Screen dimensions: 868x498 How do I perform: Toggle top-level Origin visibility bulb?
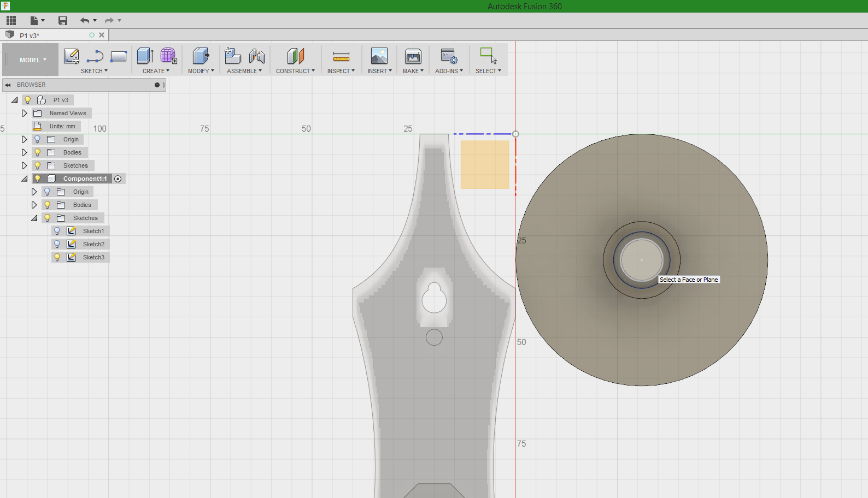[x=38, y=139]
